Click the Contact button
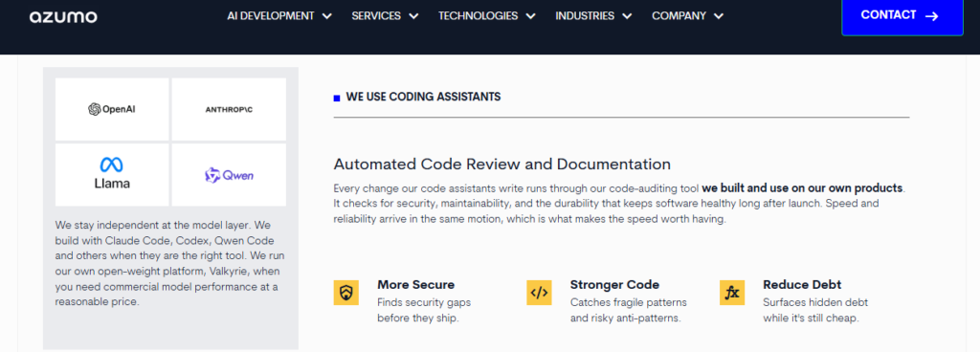Viewport: 980px width, 352px height. [x=902, y=17]
